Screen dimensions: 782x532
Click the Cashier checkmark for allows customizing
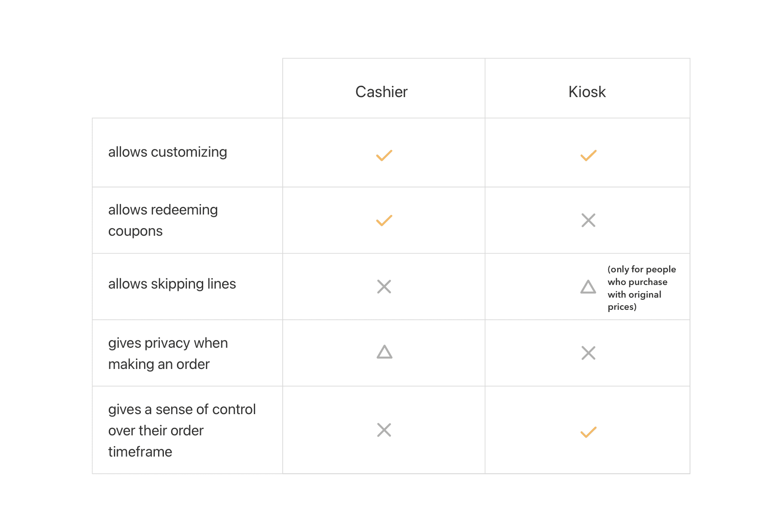pos(384,155)
